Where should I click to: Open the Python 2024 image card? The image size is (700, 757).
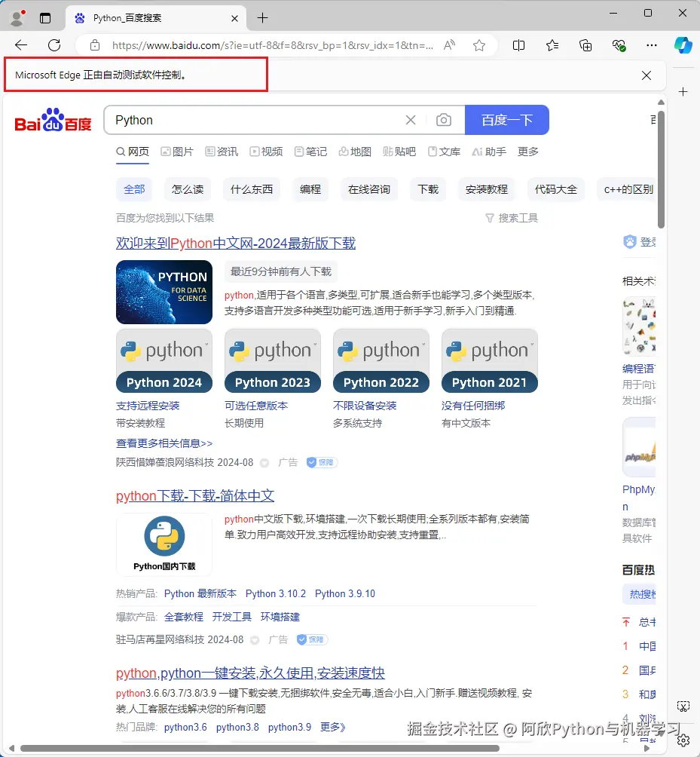pyautogui.click(x=164, y=361)
